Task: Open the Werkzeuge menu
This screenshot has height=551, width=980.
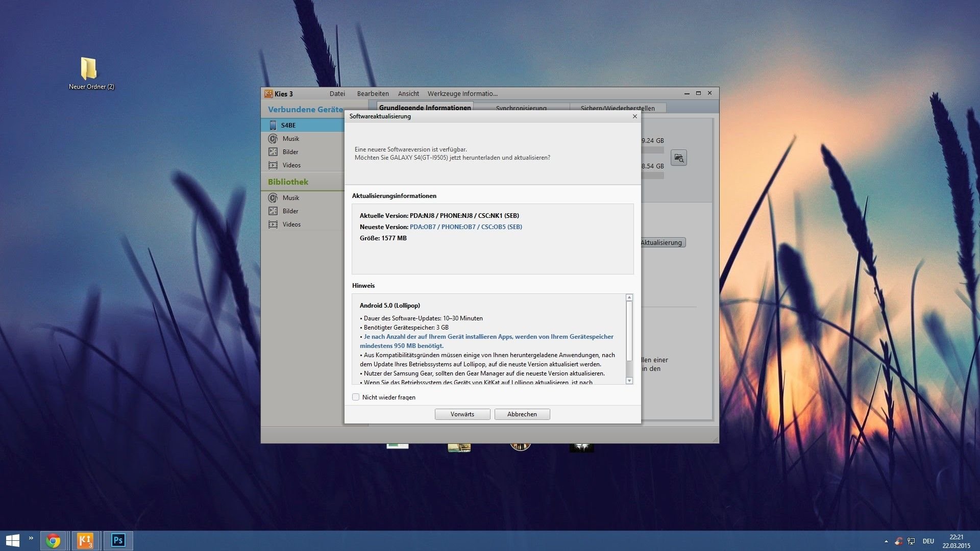Action: (x=443, y=93)
